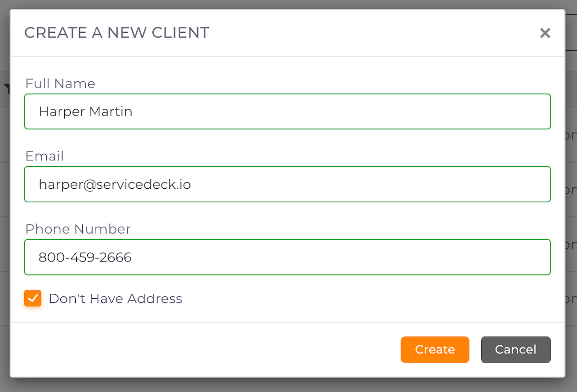The width and height of the screenshot is (577, 392).
Task: Place cursor in text Harper Martin
Action: pyautogui.click(x=85, y=112)
